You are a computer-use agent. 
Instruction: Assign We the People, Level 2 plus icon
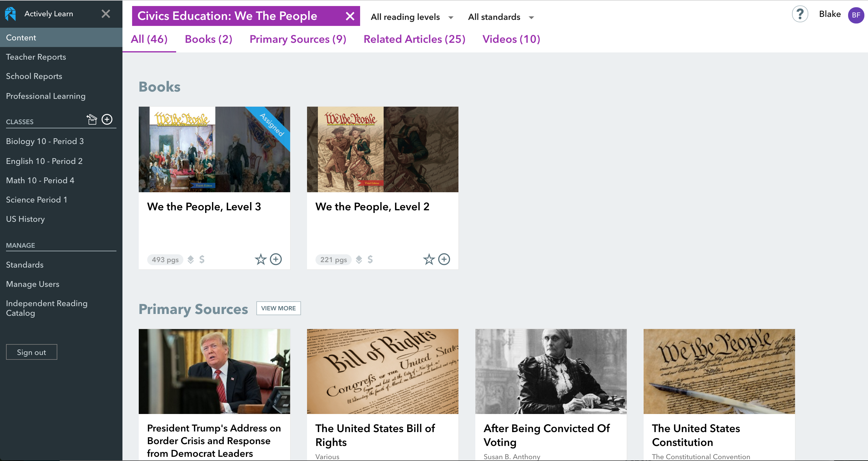(x=444, y=259)
